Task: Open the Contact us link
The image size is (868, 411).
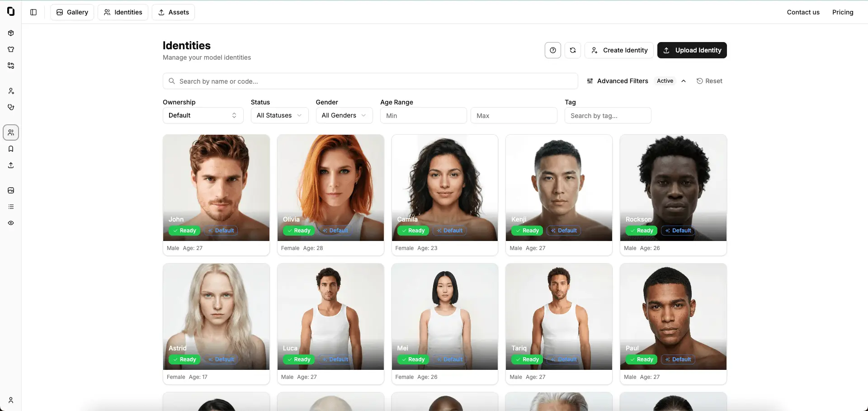Action: 803,12
